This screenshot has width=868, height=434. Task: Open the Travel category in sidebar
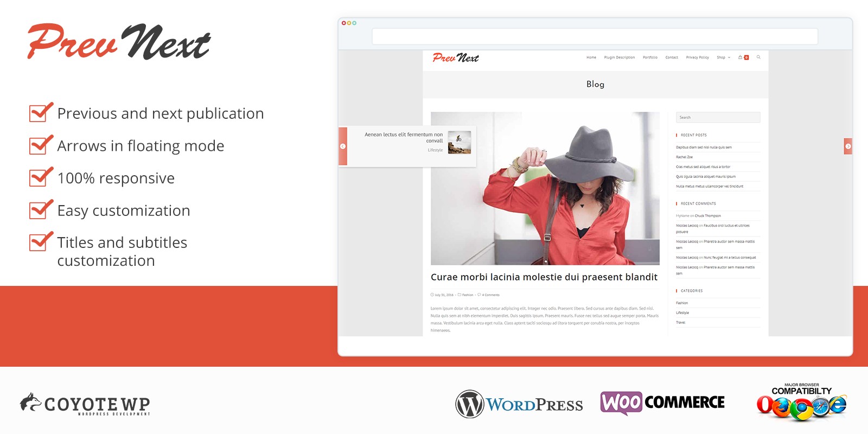click(680, 322)
